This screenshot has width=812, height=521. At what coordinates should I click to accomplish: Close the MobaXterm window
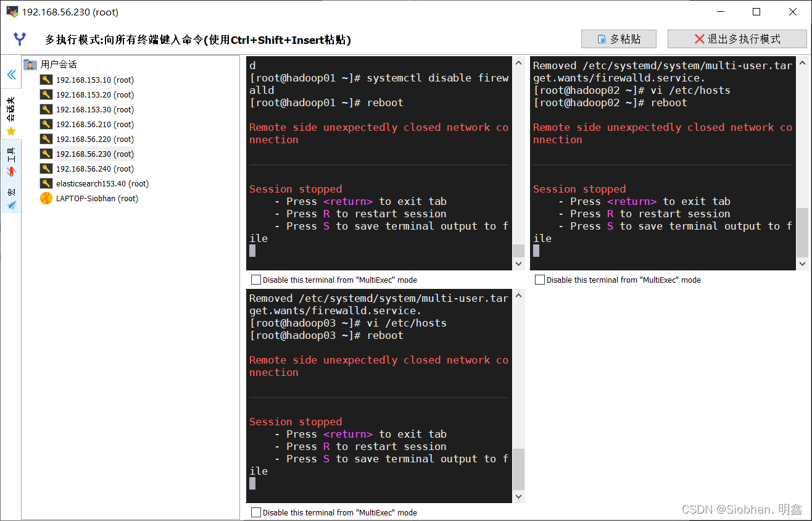coord(793,12)
